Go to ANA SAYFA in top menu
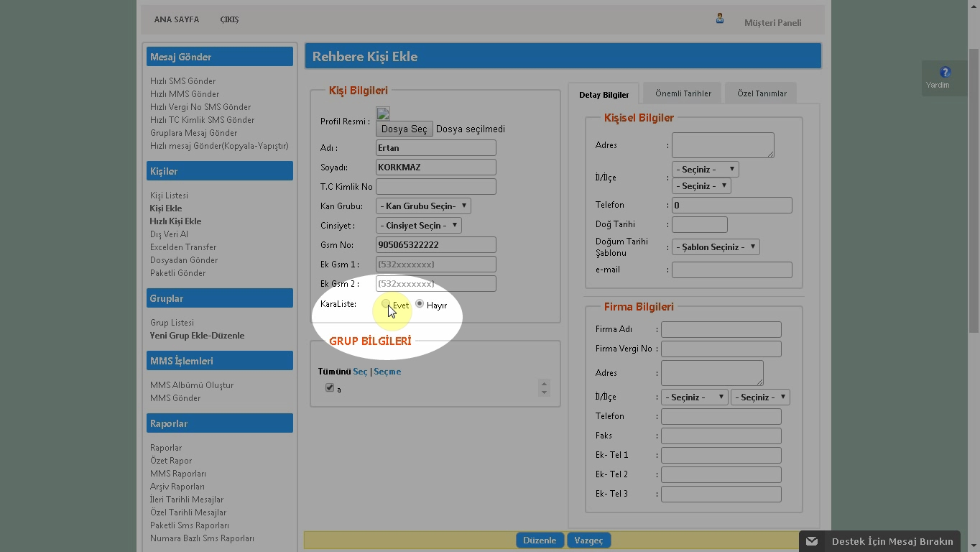The width and height of the screenshot is (980, 552). coord(176,19)
